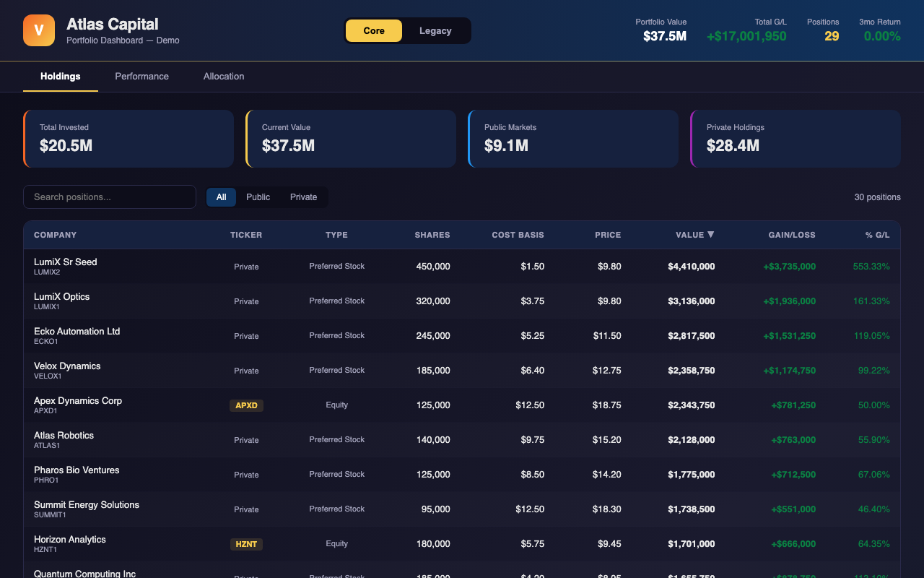Filter positions by Public
The width and height of the screenshot is (924, 578).
pos(258,197)
